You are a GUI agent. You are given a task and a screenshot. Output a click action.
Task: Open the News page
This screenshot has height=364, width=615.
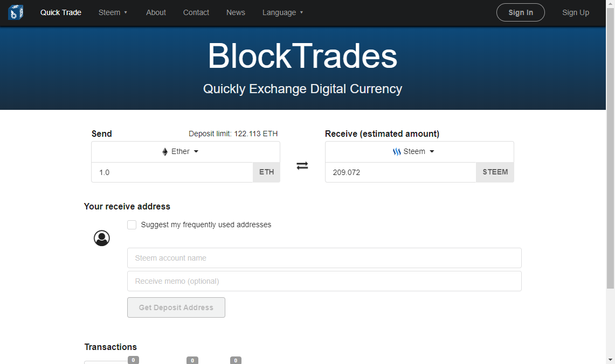click(x=236, y=12)
